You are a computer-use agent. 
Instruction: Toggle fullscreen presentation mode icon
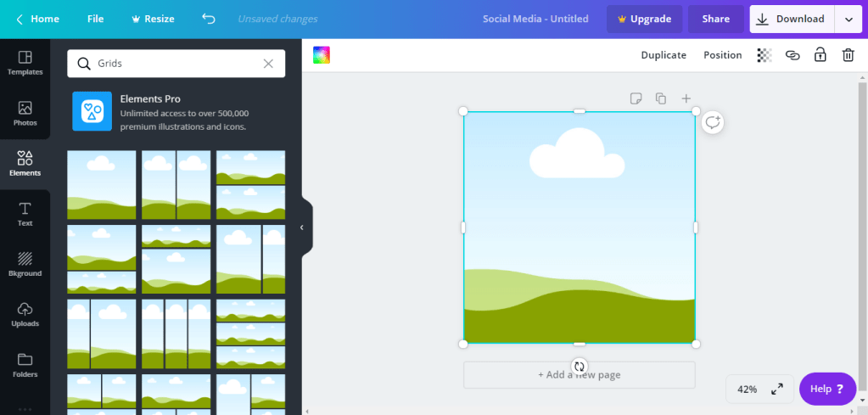(x=777, y=389)
